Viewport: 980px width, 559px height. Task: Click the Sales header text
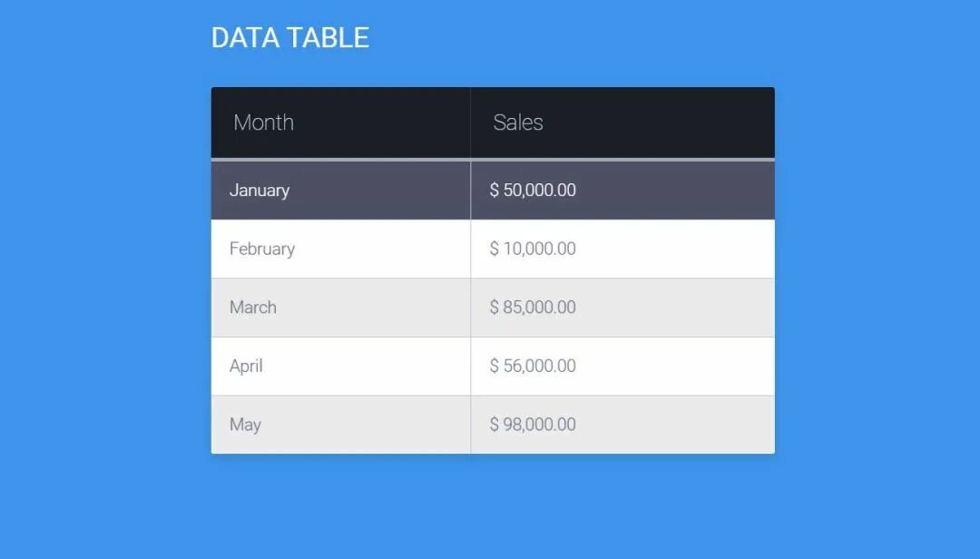(x=518, y=123)
